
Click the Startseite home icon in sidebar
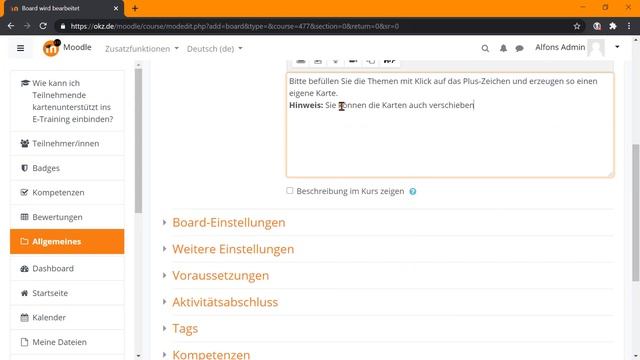[x=24, y=293]
